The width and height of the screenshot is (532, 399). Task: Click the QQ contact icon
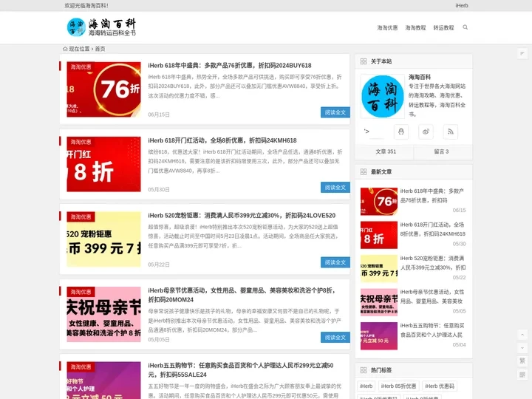click(x=401, y=132)
